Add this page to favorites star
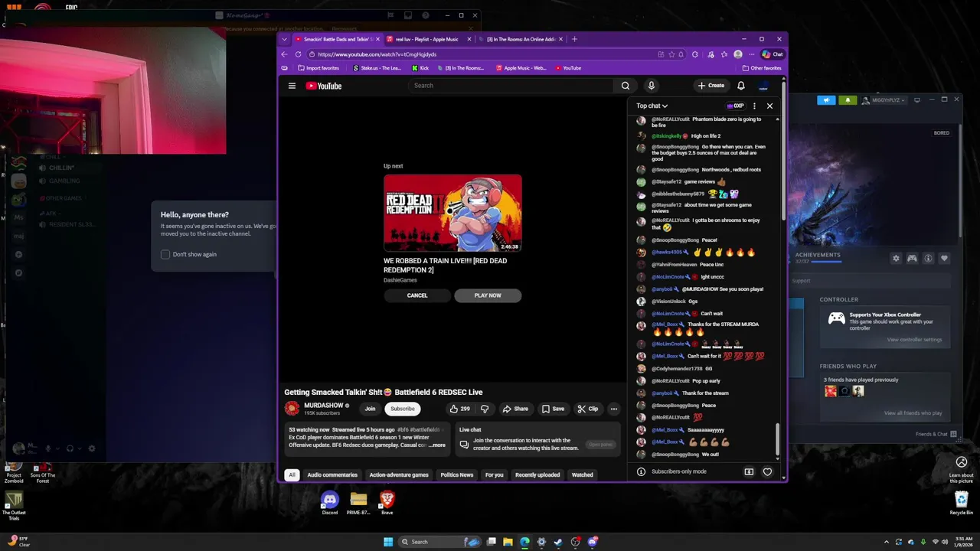Screen dimensions: 980x551 point(671,54)
